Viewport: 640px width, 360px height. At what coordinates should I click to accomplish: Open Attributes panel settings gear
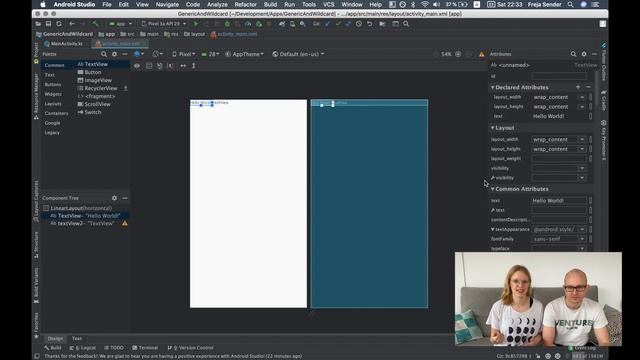(x=584, y=54)
